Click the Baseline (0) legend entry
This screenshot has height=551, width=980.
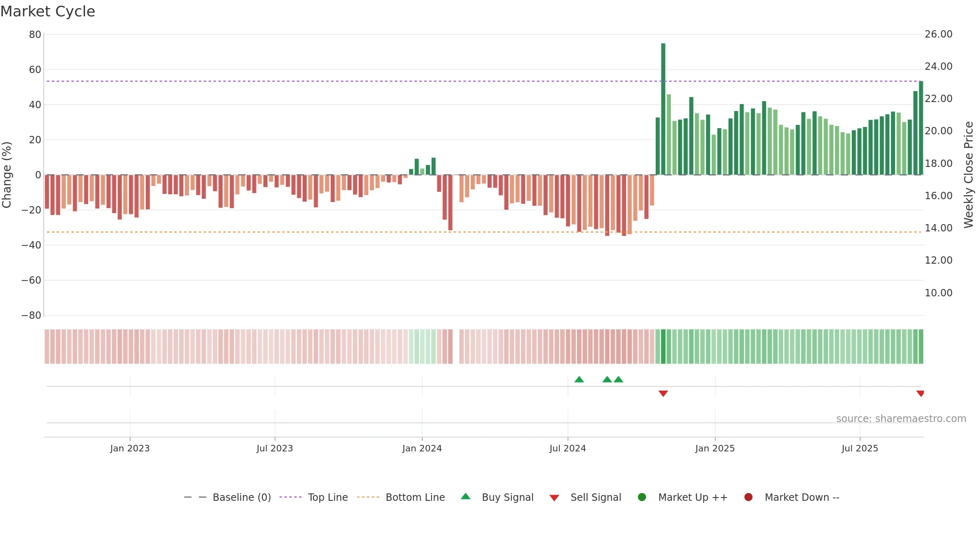[228, 497]
